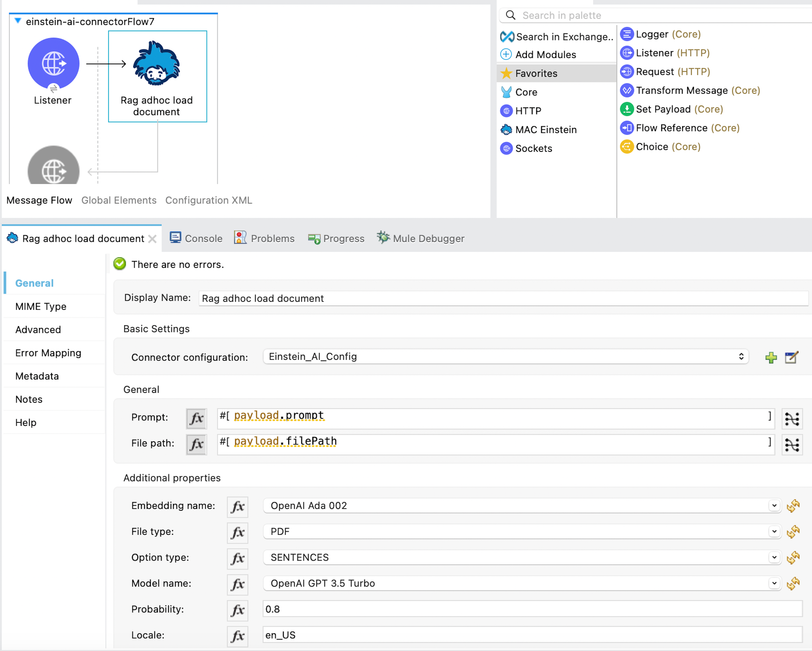The width and height of the screenshot is (812, 651).
Task: Select the MAC Einstein palette category
Action: pyautogui.click(x=539, y=130)
